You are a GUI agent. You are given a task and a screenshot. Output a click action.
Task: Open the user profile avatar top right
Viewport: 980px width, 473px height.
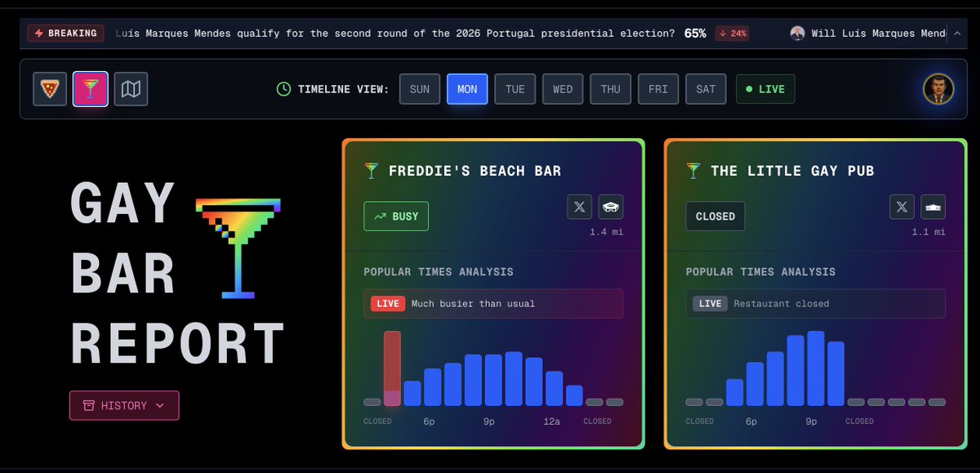pos(938,89)
